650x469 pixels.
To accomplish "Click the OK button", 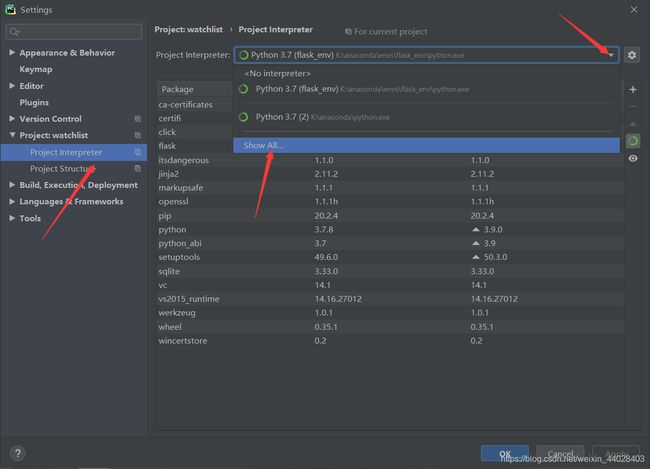I will [504, 454].
